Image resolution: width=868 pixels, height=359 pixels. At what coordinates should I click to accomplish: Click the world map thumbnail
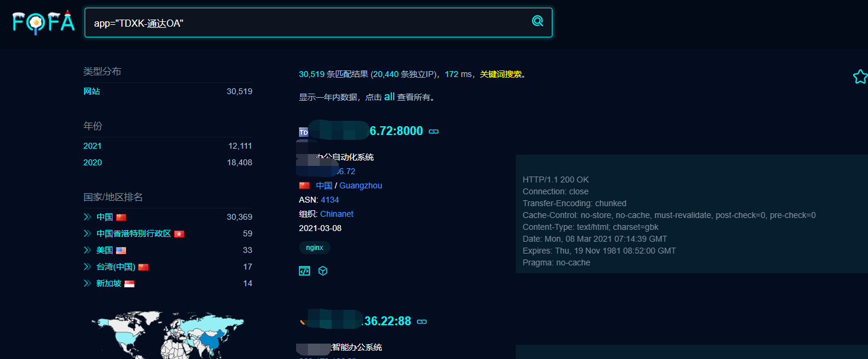(x=168, y=335)
